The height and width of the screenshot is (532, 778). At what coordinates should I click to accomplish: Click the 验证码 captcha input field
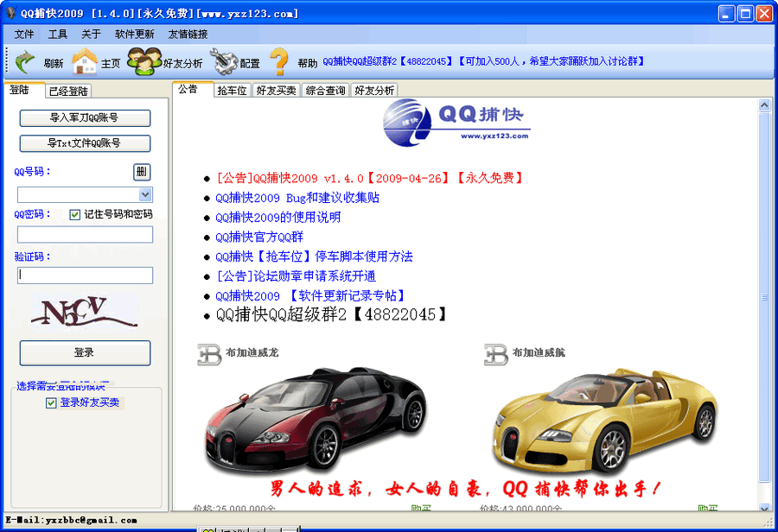pyautogui.click(x=85, y=275)
